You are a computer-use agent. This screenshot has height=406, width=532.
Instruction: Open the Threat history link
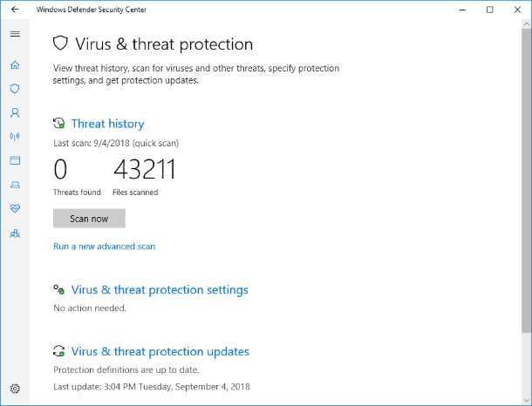107,124
